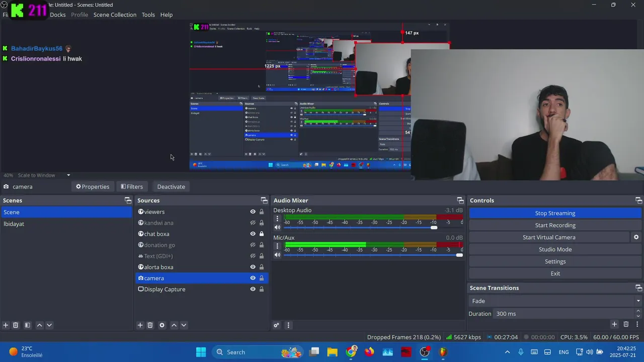This screenshot has height=362, width=644.
Task: Click Start Virtual Camera button
Action: [549, 237]
